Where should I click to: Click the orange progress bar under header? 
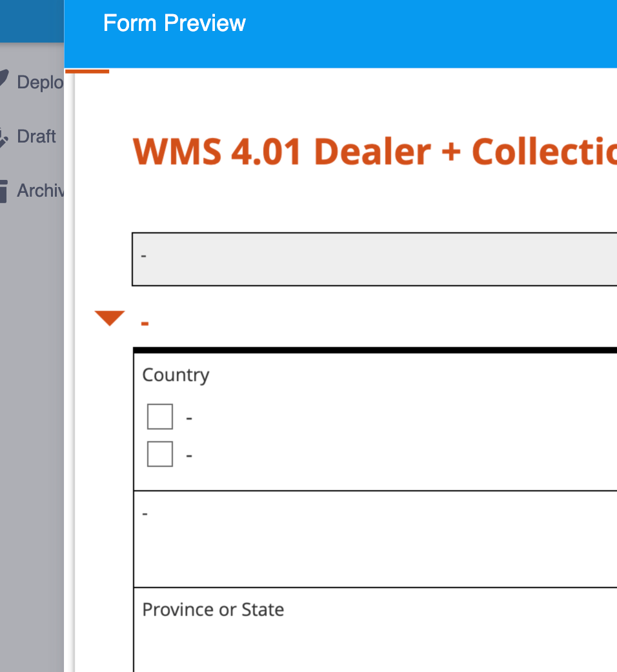coord(87,71)
